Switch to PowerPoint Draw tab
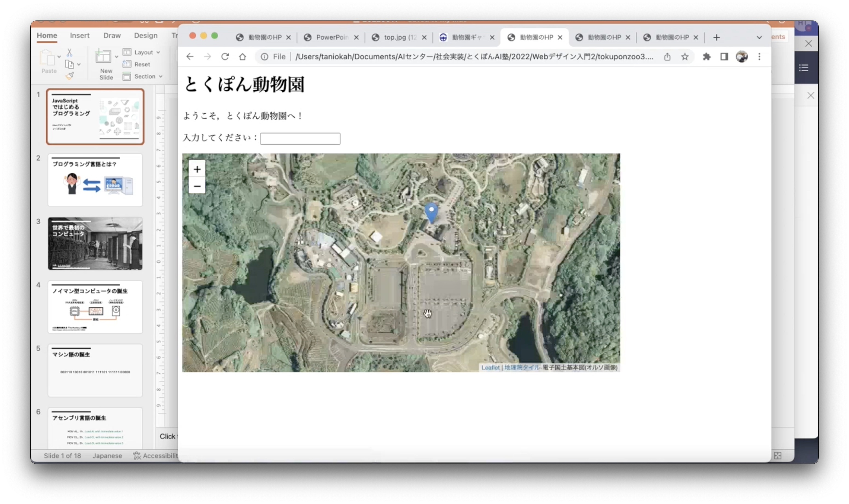 point(112,36)
